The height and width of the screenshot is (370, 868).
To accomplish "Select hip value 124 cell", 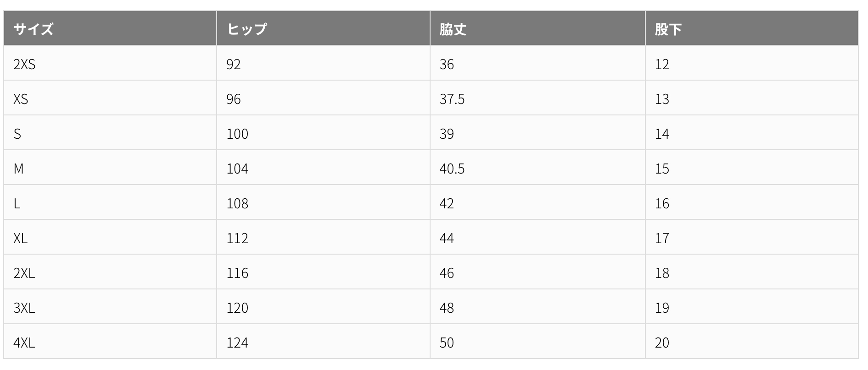I will click(x=323, y=342).
